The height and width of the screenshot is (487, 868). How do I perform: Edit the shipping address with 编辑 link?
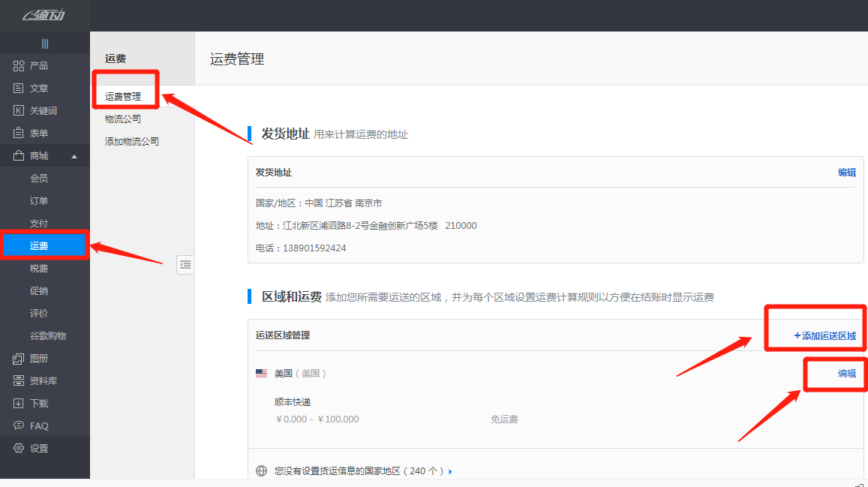pyautogui.click(x=847, y=172)
